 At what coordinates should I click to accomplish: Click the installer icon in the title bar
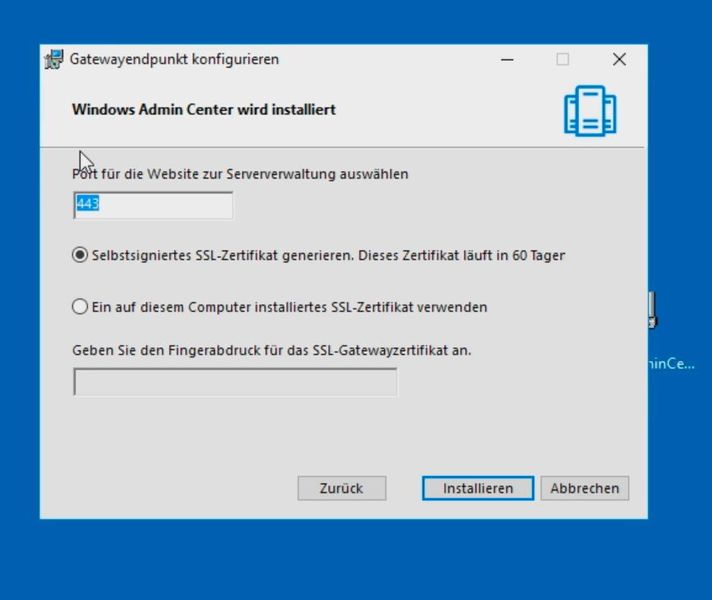[x=54, y=60]
